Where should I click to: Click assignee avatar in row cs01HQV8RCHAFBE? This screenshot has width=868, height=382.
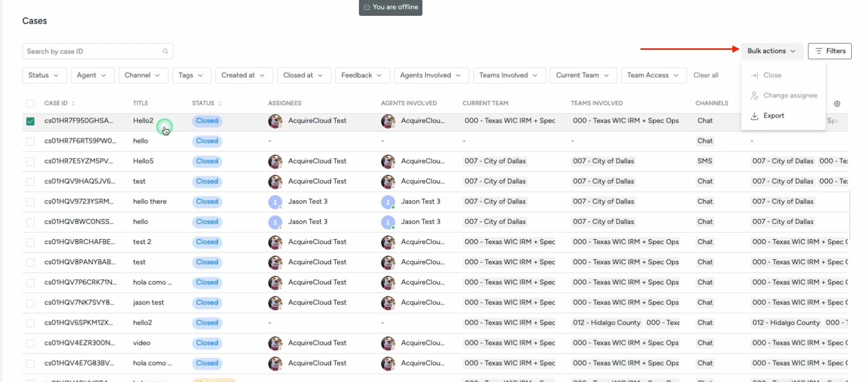275,243
